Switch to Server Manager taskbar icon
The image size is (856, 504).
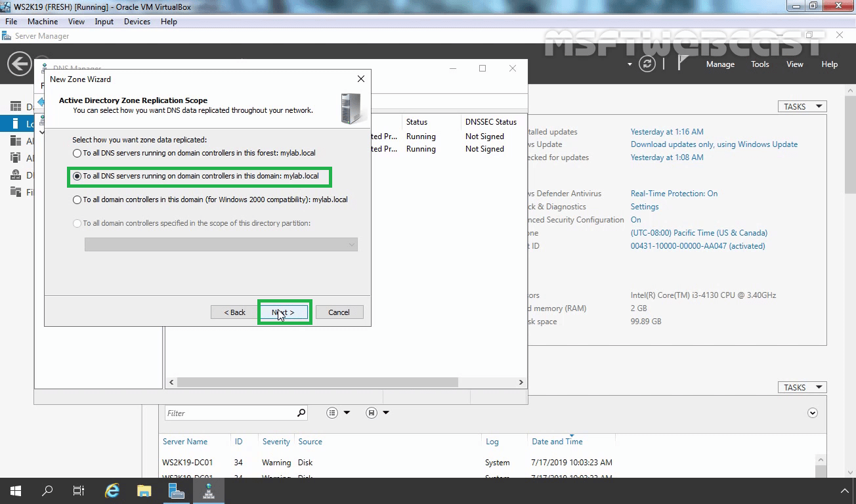[x=176, y=491]
